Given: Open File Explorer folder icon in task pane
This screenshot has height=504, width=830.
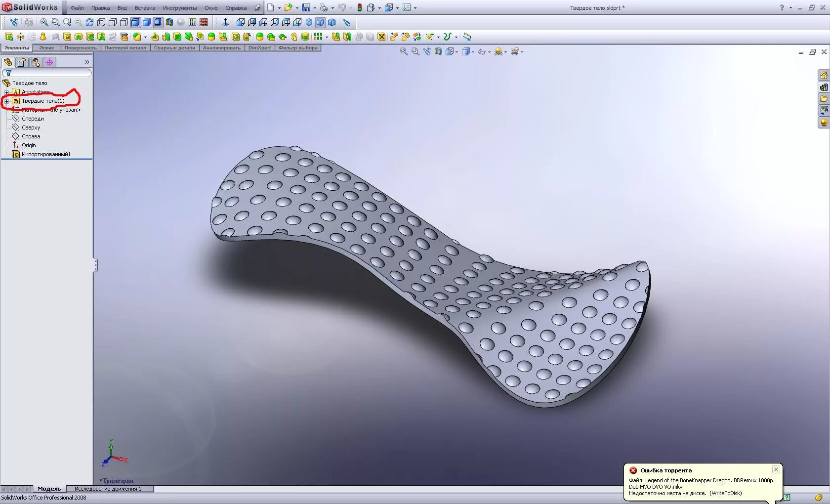Looking at the screenshot, I should pos(824,99).
